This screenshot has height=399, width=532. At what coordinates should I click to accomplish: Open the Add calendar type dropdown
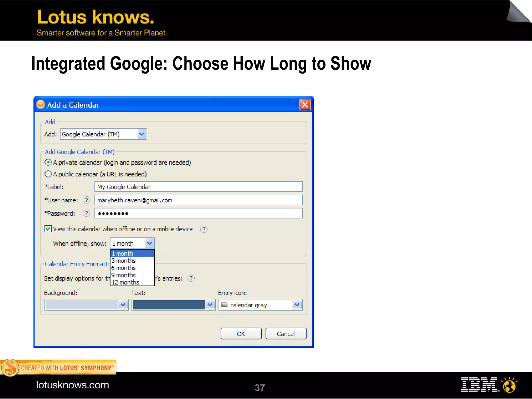coord(142,134)
